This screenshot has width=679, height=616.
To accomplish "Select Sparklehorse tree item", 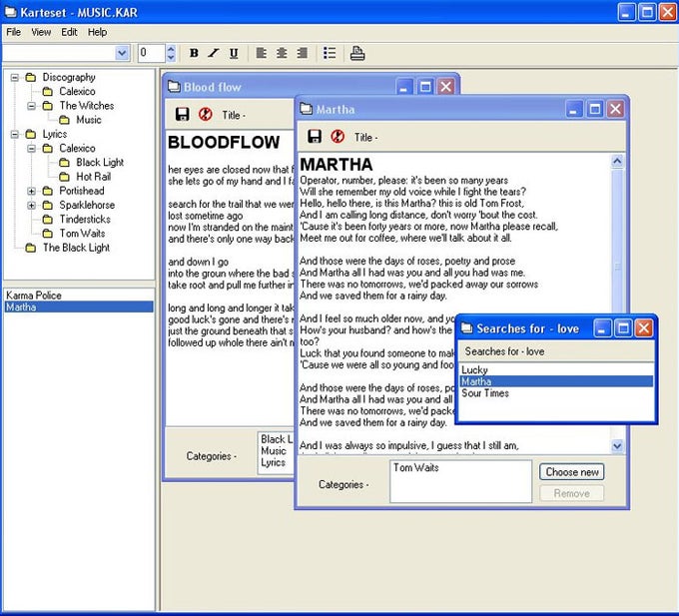I will 87,205.
